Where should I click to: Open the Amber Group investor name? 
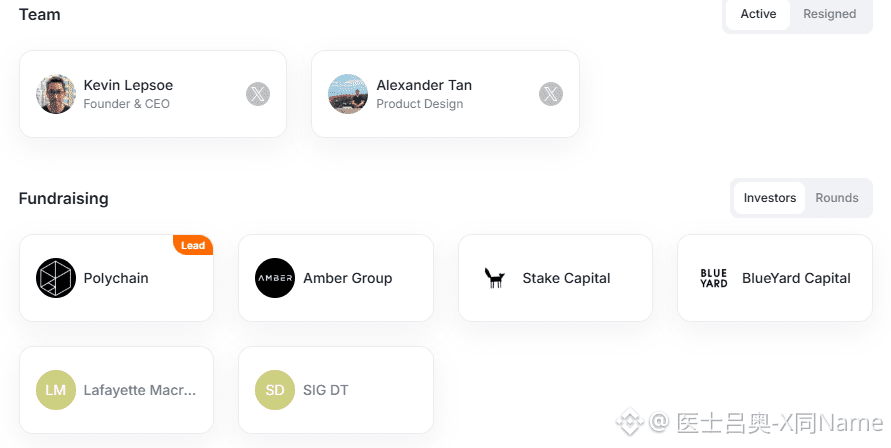click(348, 278)
